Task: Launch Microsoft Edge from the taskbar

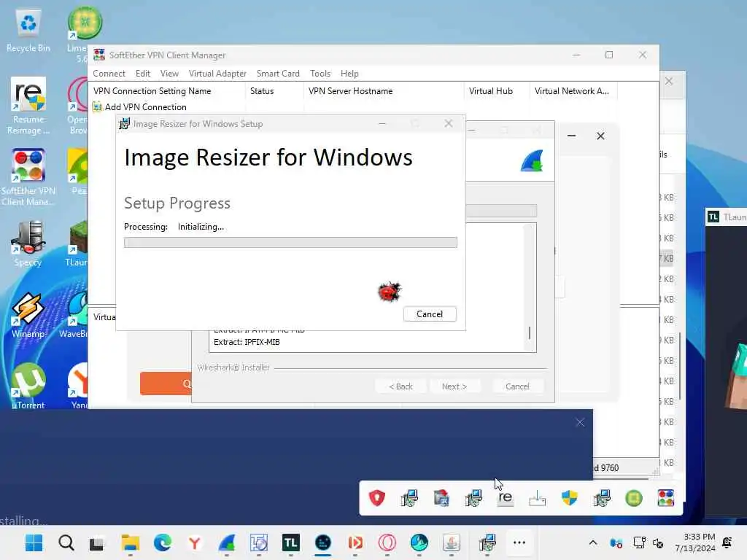Action: [x=163, y=542]
